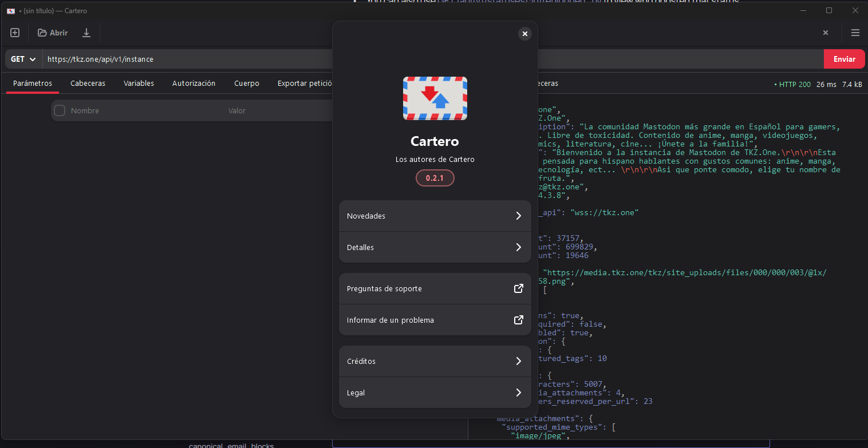Viewport: 868px width, 448px height.
Task: Switch to the Exportar petición tab
Action: (x=303, y=83)
